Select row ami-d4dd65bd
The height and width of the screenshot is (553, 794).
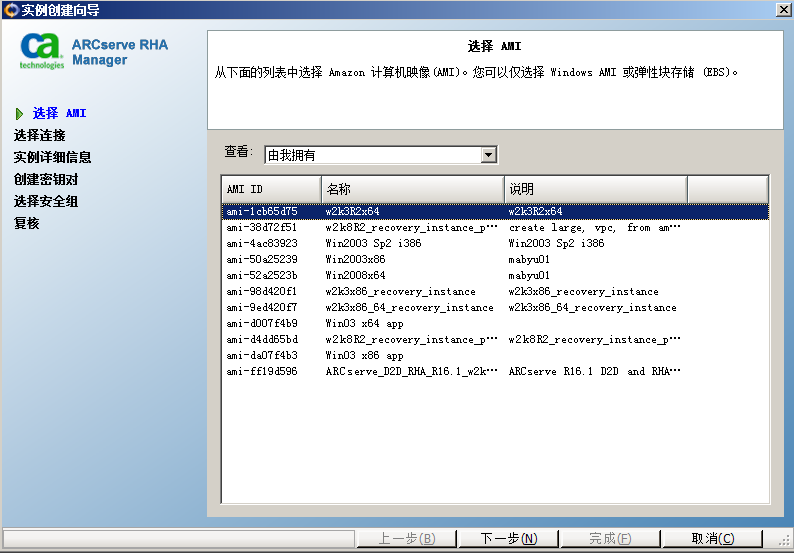[495, 339]
